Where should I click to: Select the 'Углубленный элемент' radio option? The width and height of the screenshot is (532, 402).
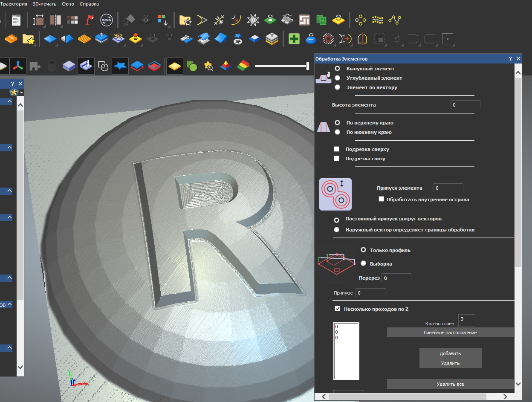(x=338, y=78)
